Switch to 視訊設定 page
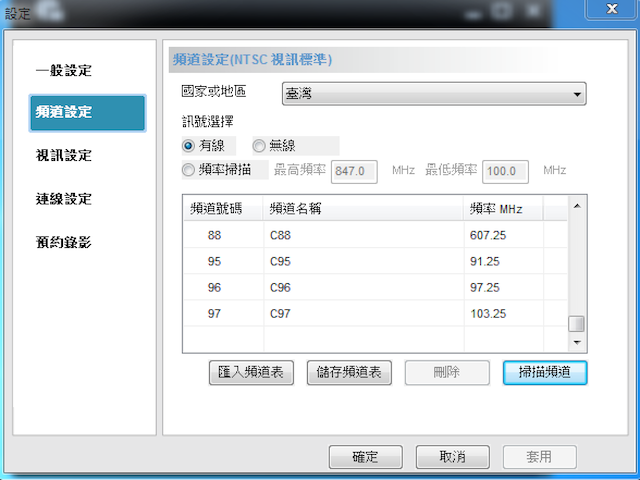This screenshot has width=640, height=480. click(x=63, y=155)
